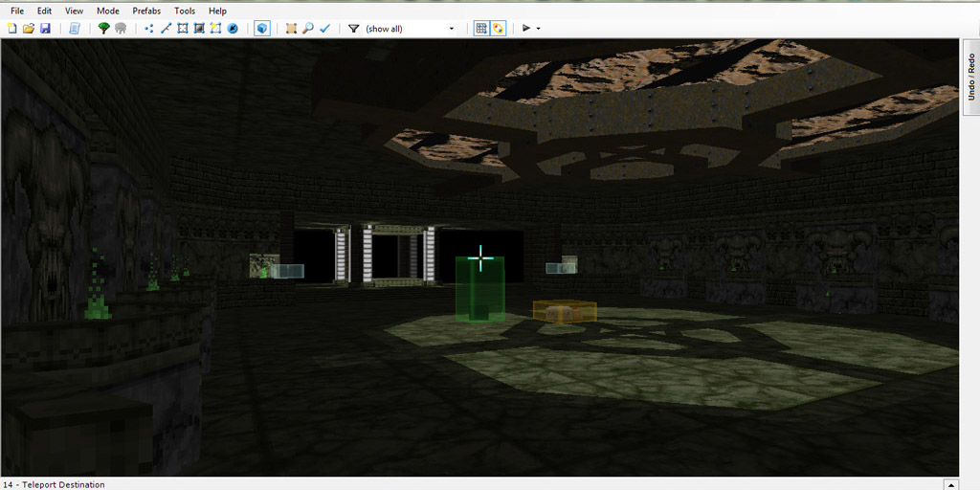Switch to Things mode

point(233,28)
